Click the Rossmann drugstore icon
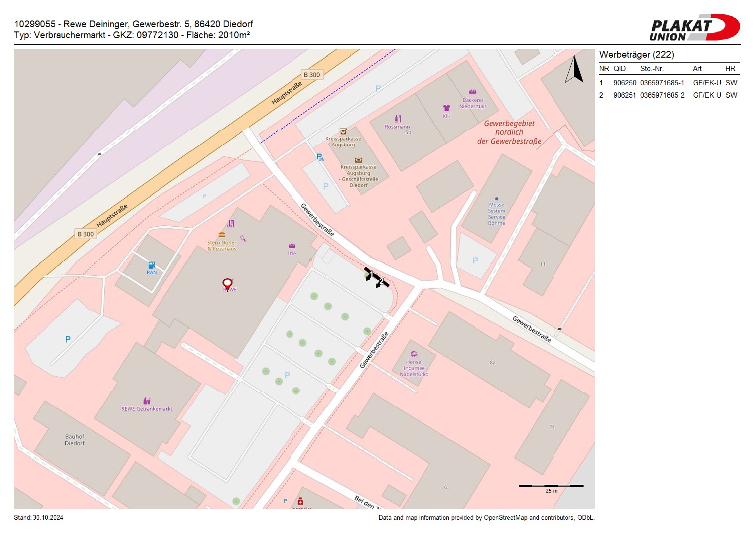This screenshot has height=535, width=756. 398,119
